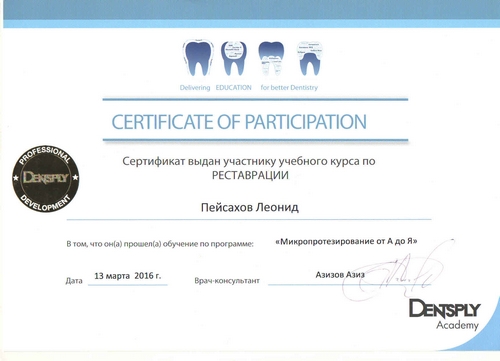Image resolution: width=500 pixels, height=361 pixels.
Task: Click 'for better Dentistry' text
Action: coord(289,88)
